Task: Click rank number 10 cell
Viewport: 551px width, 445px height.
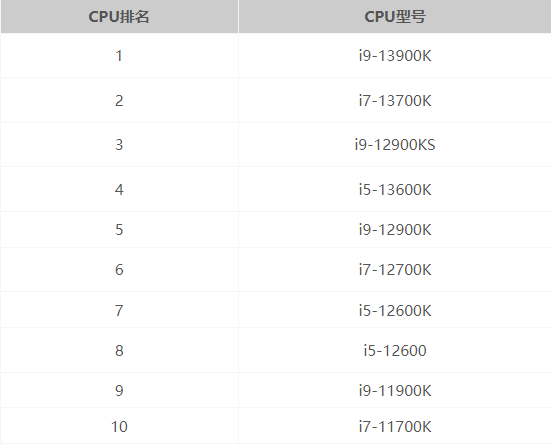Action: click(119, 426)
